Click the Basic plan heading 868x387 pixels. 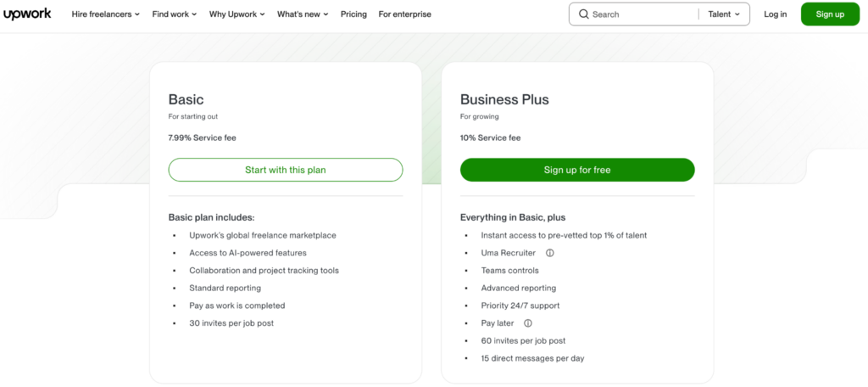(186, 99)
